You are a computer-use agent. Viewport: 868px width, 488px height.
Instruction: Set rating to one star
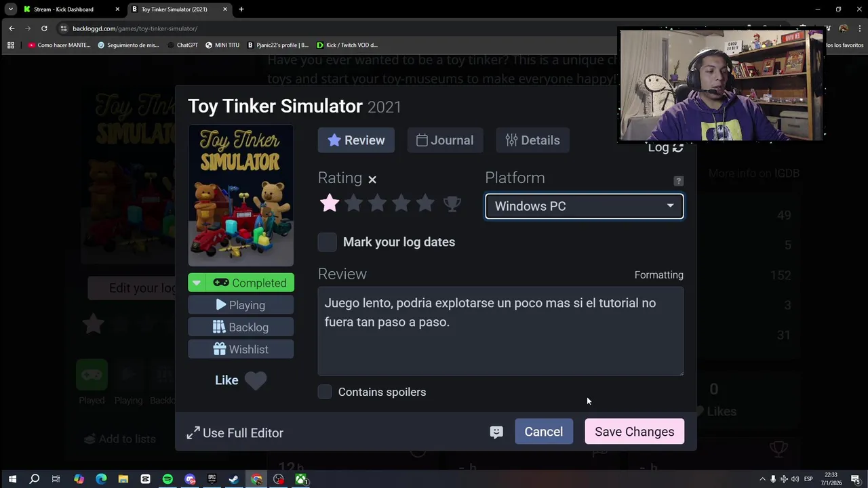[x=330, y=203]
